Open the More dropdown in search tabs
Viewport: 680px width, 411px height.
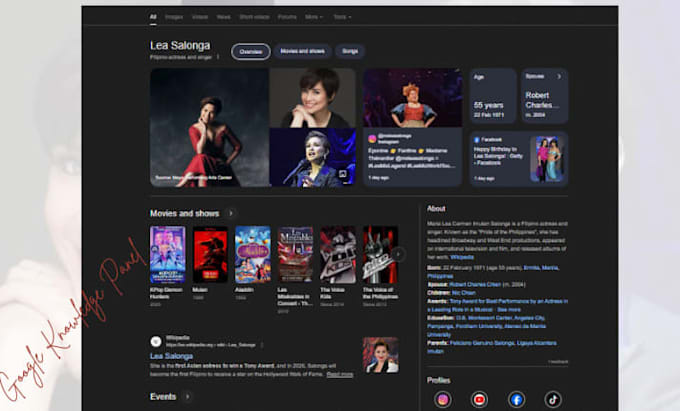point(314,17)
